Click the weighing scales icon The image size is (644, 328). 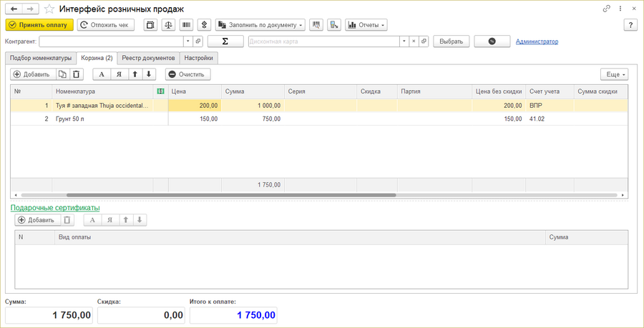[x=168, y=25]
